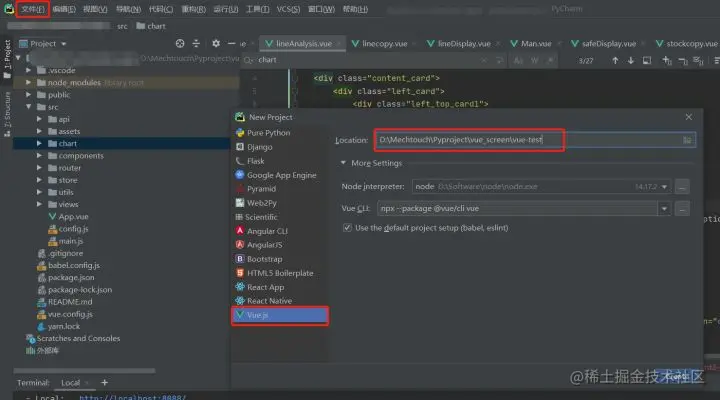Select Pure Python project type

pos(268,133)
